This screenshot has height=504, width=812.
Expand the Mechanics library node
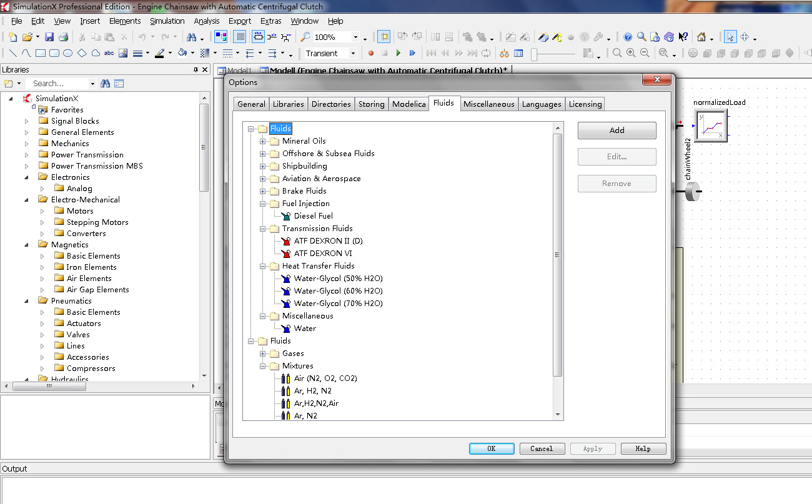pos(26,144)
